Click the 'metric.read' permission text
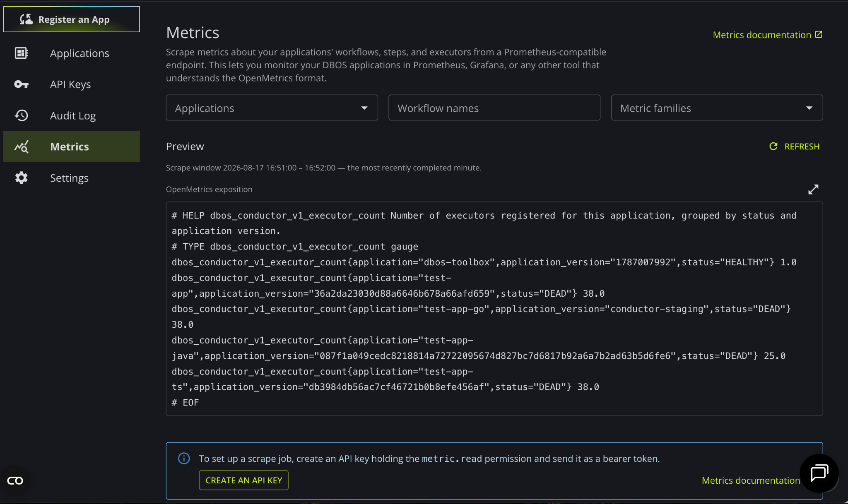 point(452,458)
